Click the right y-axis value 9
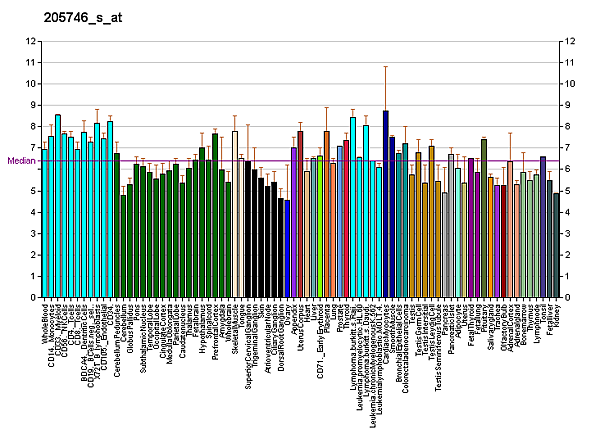Viewport: 600px width, 434px height. pos(567,106)
